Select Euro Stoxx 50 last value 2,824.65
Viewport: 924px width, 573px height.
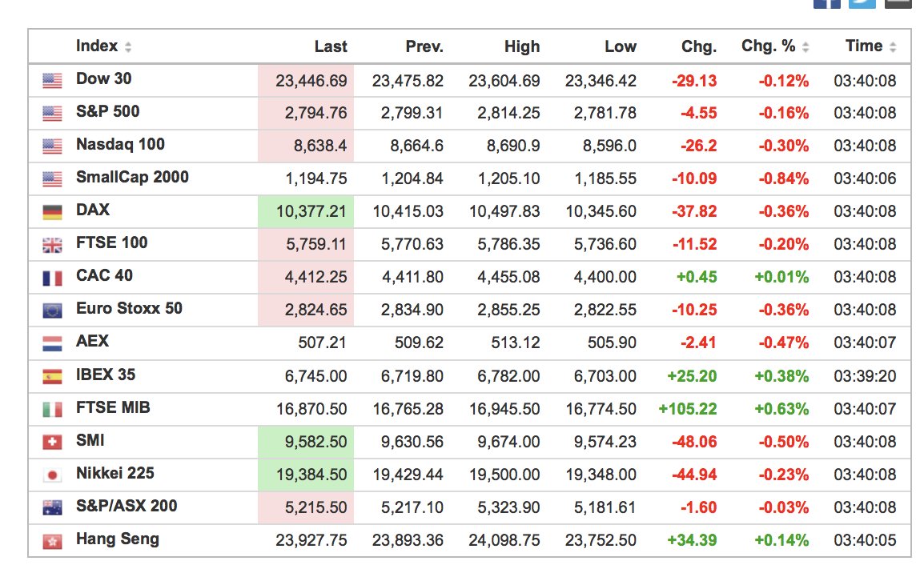click(x=315, y=310)
